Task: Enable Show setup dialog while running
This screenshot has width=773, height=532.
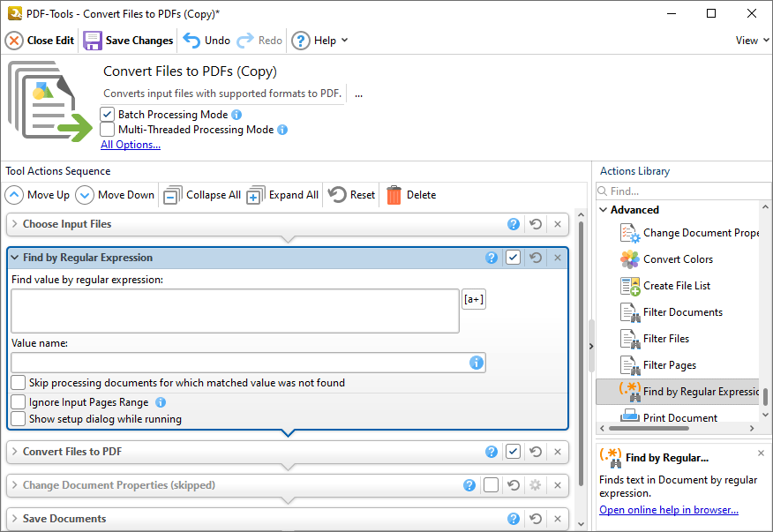Action: (x=19, y=418)
